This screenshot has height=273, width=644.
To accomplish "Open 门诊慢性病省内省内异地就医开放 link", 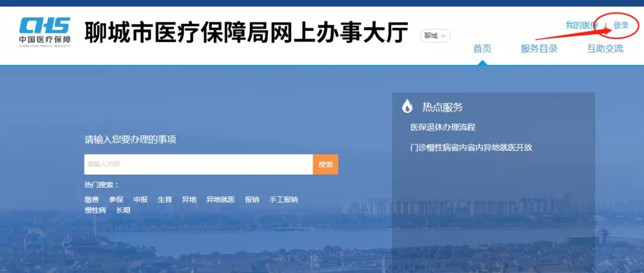I will (471, 147).
